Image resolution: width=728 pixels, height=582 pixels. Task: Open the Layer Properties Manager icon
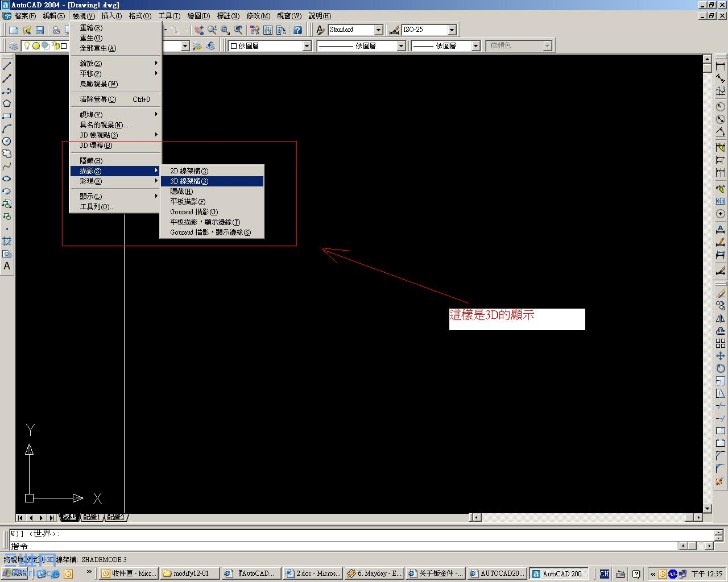pyautogui.click(x=13, y=46)
